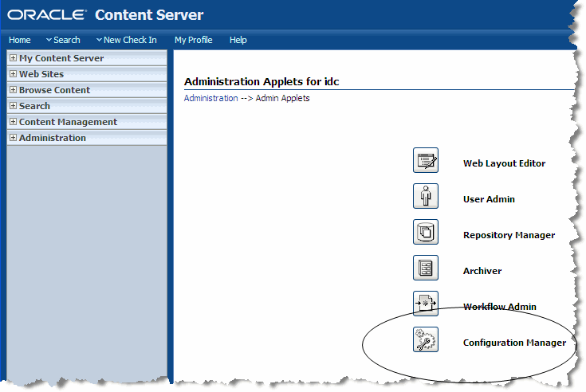Click the Repository Manager text label

point(509,235)
